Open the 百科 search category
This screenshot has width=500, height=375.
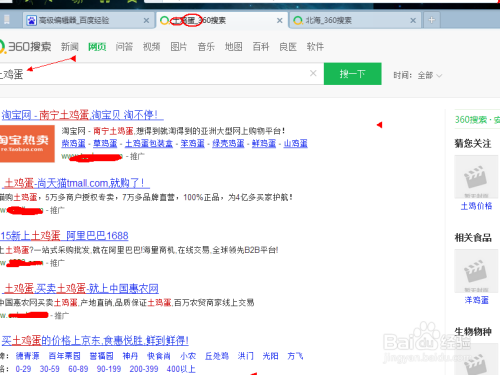click(x=261, y=47)
